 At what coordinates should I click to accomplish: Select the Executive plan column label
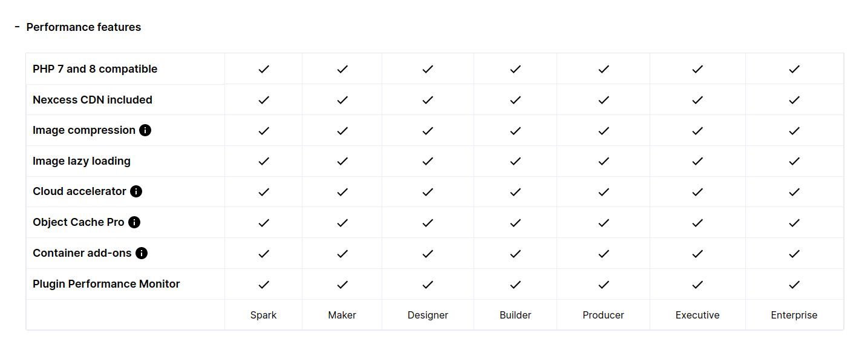point(697,315)
